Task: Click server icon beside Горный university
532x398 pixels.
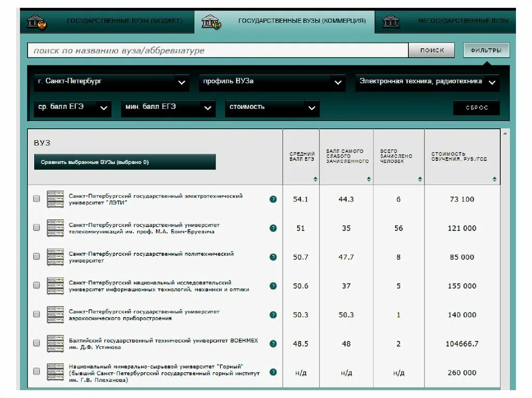Action: (x=55, y=372)
